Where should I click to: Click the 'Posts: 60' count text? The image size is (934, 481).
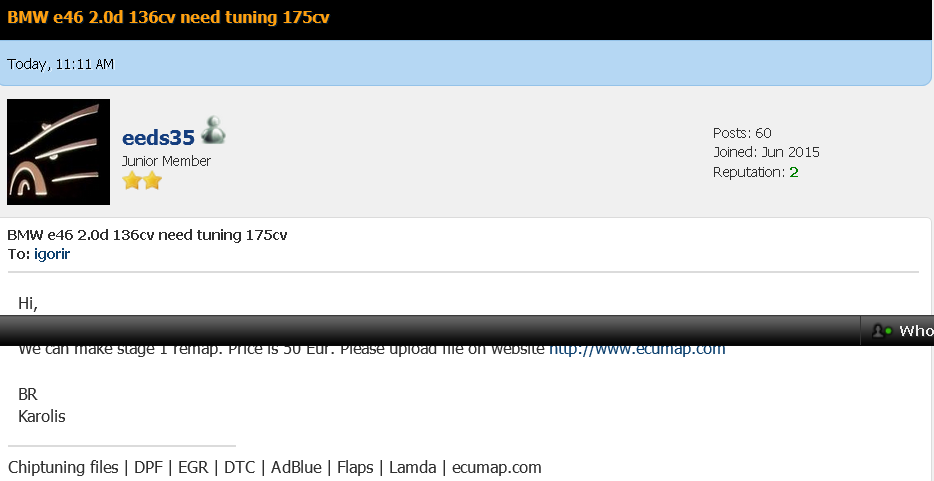[742, 133]
